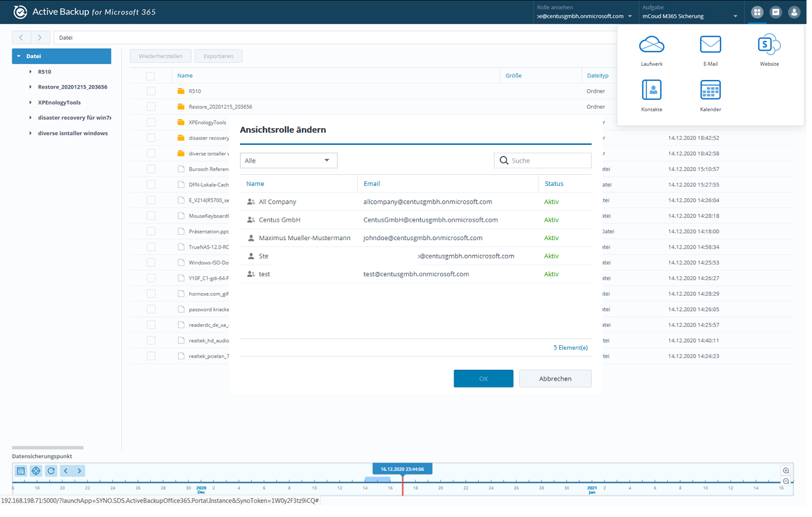This screenshot has height=517, width=812.
Task: Open the Website SharePoint icon
Action: 769,44
